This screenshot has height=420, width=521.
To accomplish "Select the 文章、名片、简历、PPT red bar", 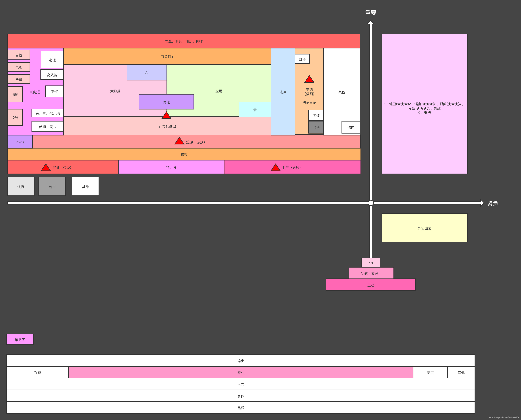I will point(183,41).
